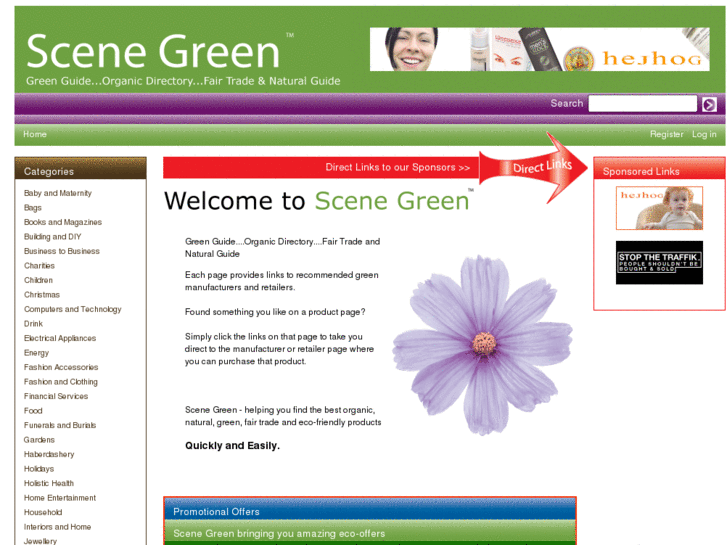The width and height of the screenshot is (727, 545).
Task: Go to the Energy category
Action: (36, 353)
